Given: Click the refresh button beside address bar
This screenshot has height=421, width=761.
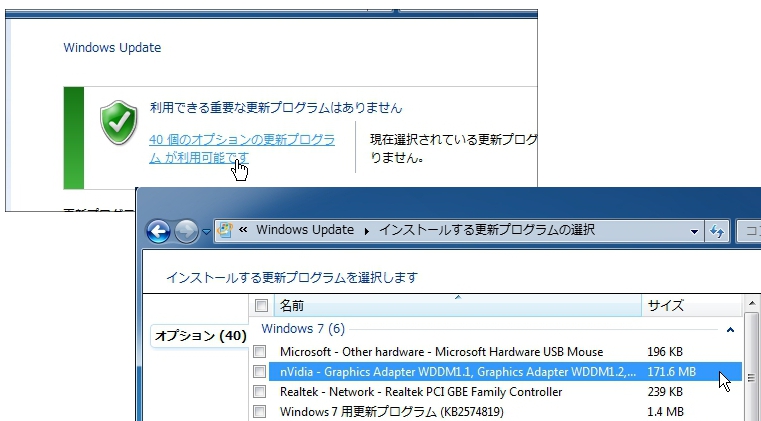Looking at the screenshot, I should [717, 231].
